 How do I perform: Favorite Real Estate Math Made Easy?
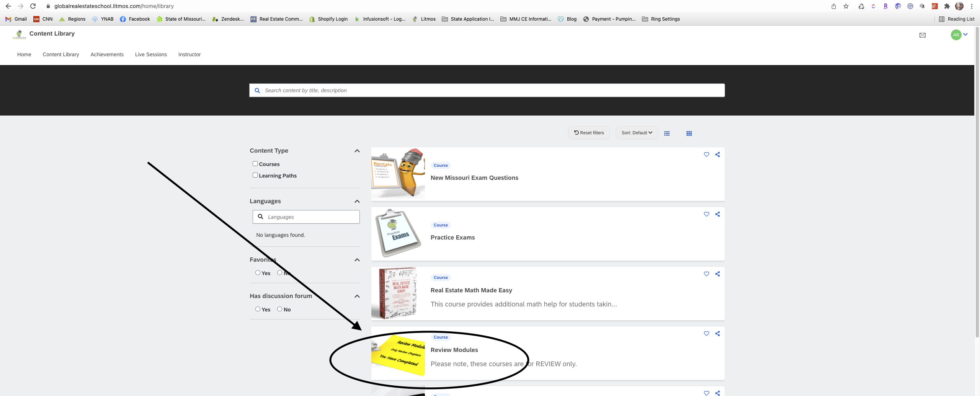[706, 274]
